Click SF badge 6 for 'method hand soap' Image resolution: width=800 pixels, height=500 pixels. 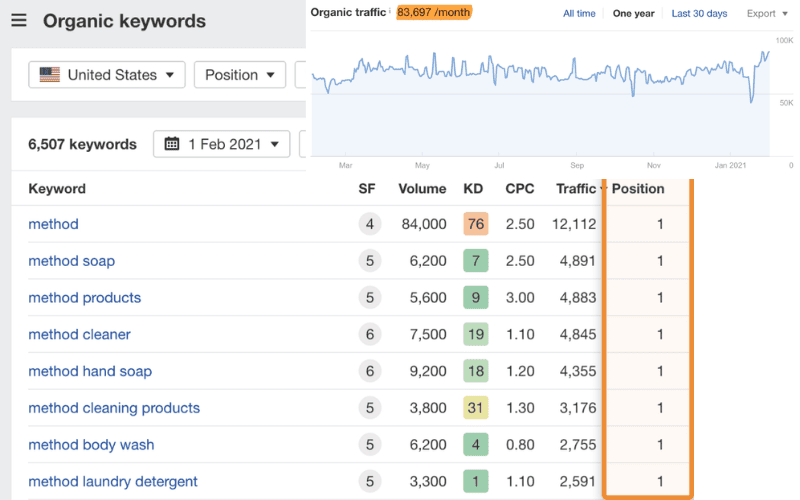pyautogui.click(x=370, y=371)
